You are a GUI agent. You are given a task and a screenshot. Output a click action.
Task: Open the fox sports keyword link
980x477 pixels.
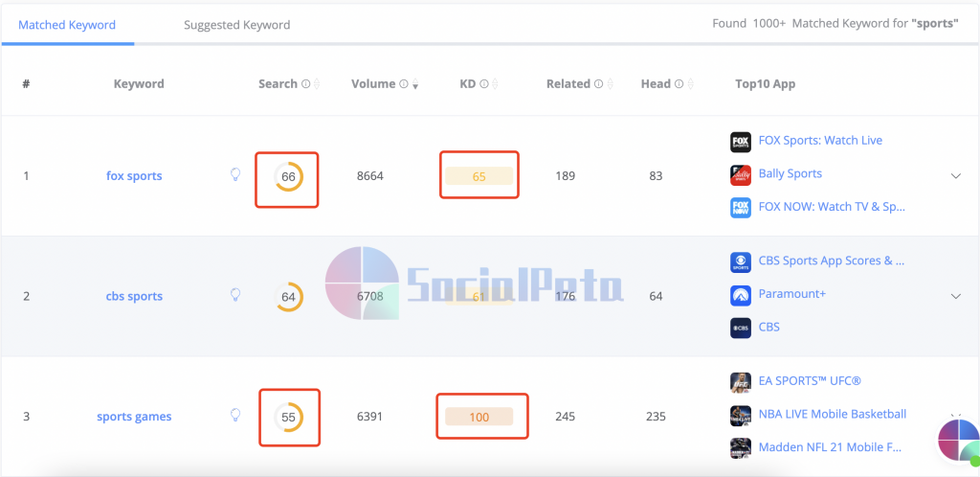[x=134, y=175]
